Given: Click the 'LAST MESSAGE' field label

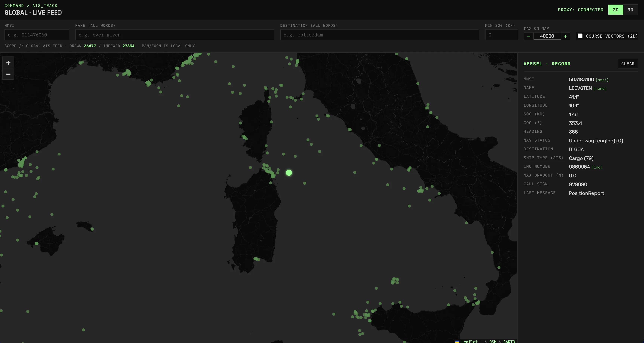Looking at the screenshot, I should click(540, 193).
